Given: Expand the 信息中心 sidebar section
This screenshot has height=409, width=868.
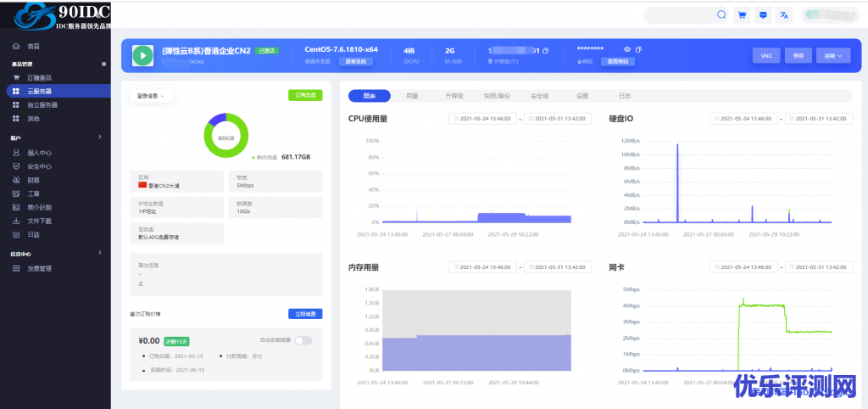Looking at the screenshot, I should coord(99,253).
